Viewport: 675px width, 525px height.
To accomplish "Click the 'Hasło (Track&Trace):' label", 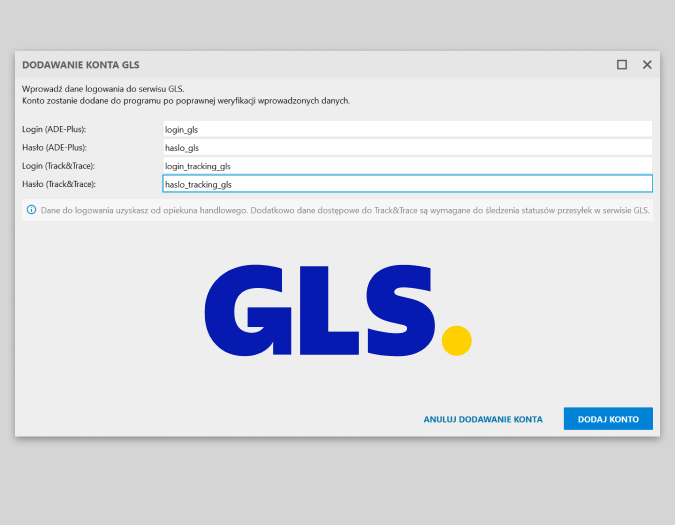I will [x=59, y=184].
